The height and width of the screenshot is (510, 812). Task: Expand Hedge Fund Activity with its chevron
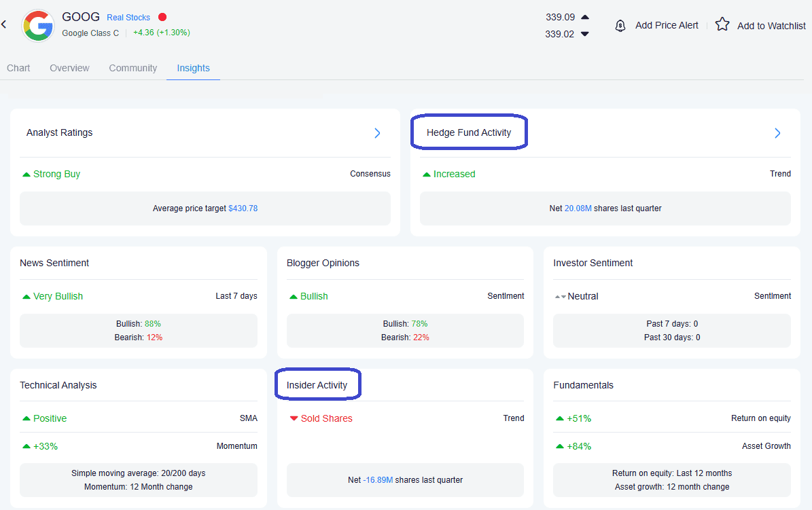[x=777, y=133]
